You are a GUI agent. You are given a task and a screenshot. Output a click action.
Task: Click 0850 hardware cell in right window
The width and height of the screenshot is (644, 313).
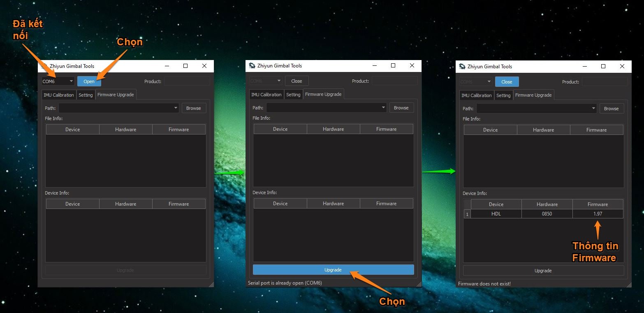[x=547, y=214]
